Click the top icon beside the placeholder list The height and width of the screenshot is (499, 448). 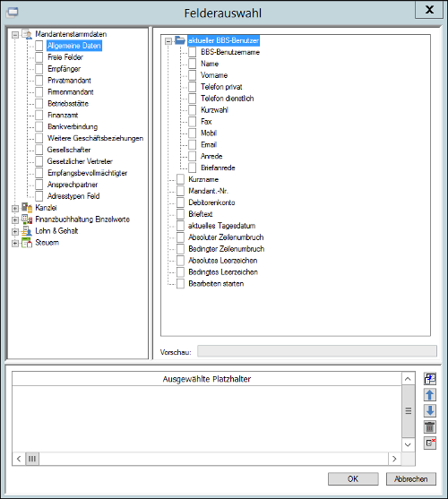tap(429, 379)
